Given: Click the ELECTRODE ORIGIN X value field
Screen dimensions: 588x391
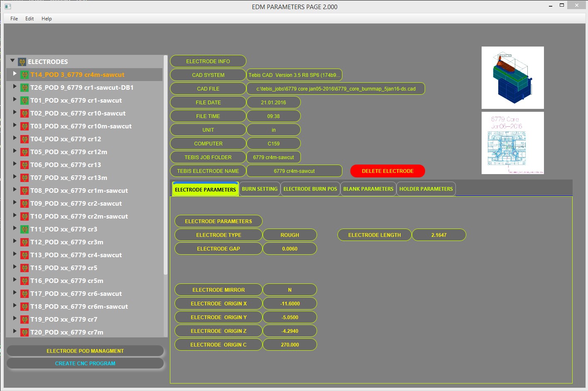Looking at the screenshot, I should (x=290, y=304).
